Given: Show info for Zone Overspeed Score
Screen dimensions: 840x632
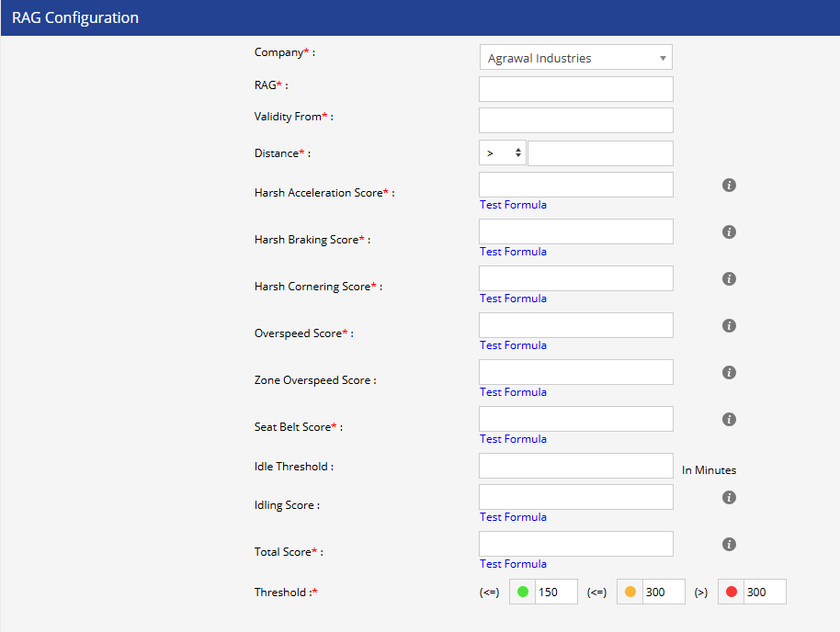Looking at the screenshot, I should (x=729, y=373).
